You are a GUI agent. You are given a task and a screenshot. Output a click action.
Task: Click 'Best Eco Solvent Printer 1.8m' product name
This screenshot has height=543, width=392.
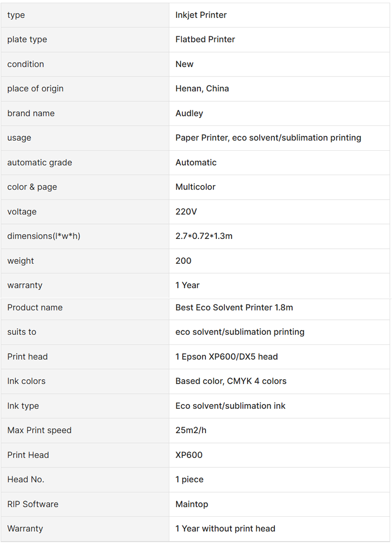click(x=234, y=308)
